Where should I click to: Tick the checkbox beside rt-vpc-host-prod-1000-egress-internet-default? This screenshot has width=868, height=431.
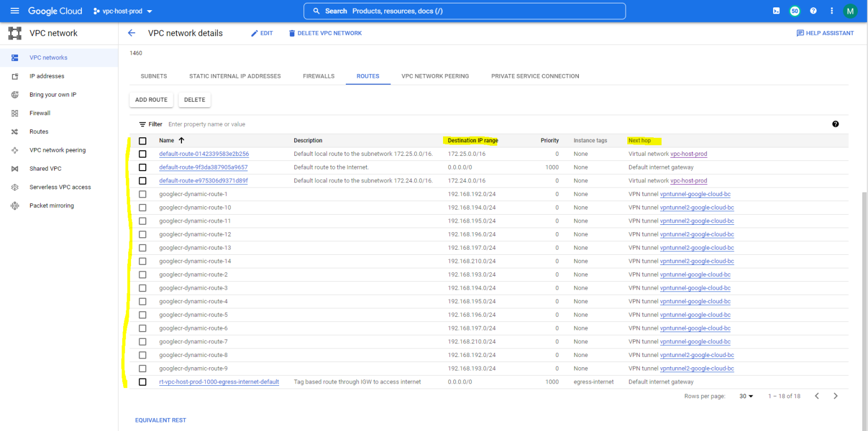coord(142,382)
